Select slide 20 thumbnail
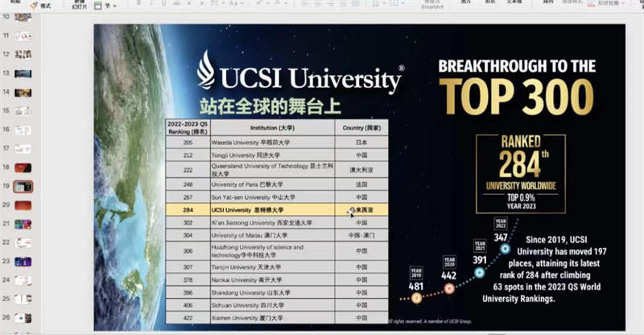Screen dimensions: 644x335 tap(23, 205)
